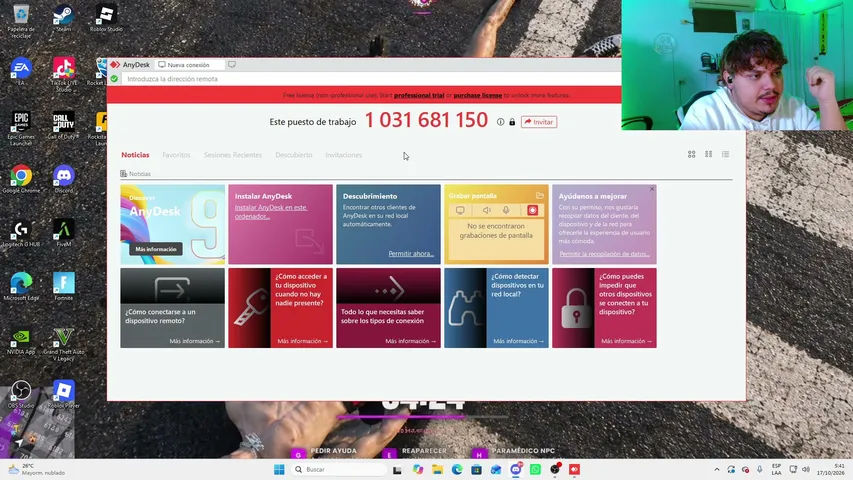Click Más información on ¿Cómo puedes impedir card

(626, 341)
